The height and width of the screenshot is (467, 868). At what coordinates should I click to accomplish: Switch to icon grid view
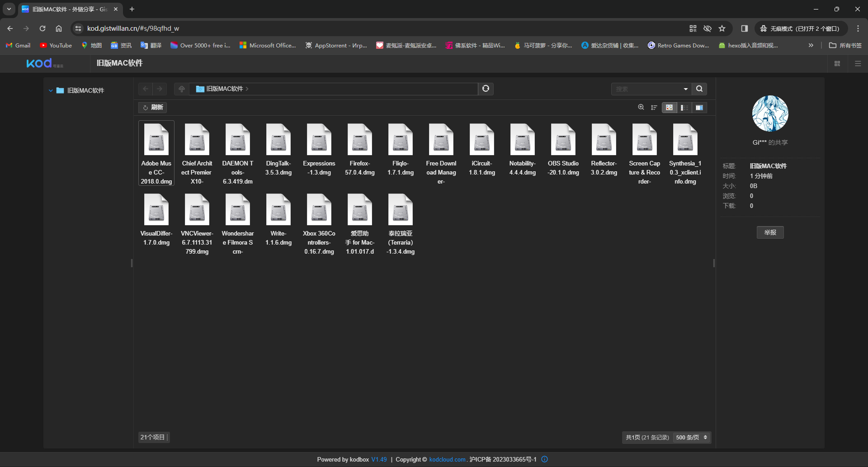coord(669,107)
